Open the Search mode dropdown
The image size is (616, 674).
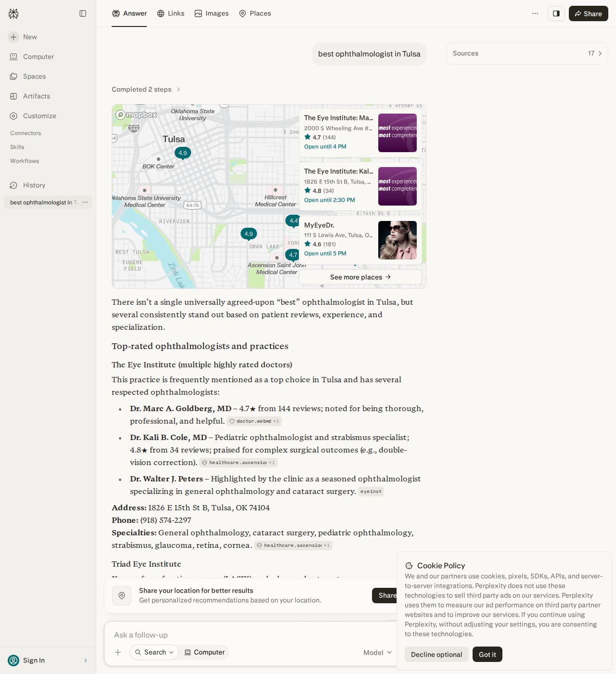pyautogui.click(x=154, y=652)
